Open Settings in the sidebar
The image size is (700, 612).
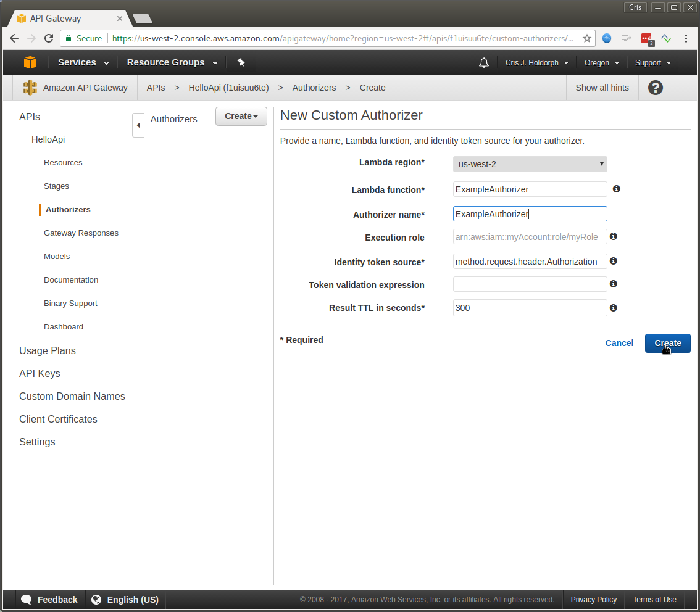(x=37, y=442)
